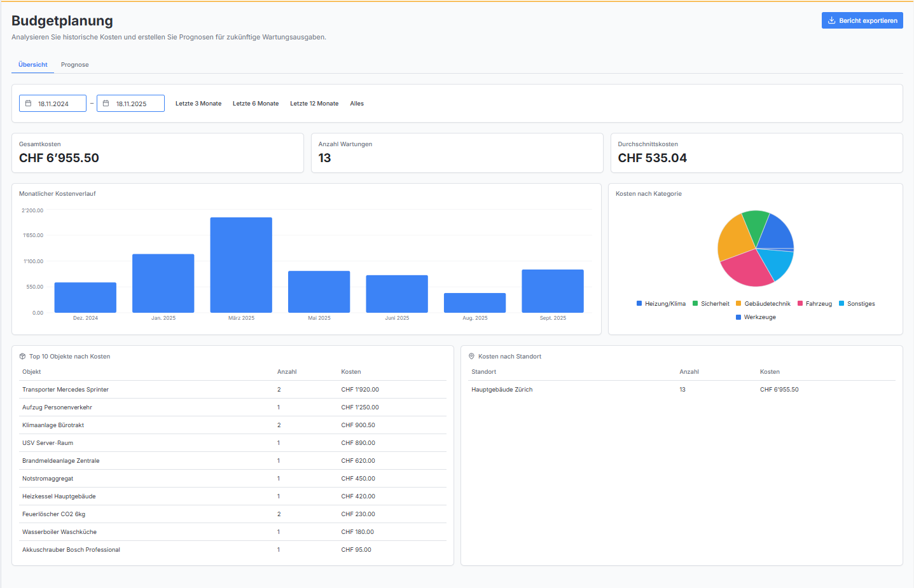This screenshot has height=588, width=914.
Task: Click the download icon in Bericht exportieren
Action: (x=831, y=20)
